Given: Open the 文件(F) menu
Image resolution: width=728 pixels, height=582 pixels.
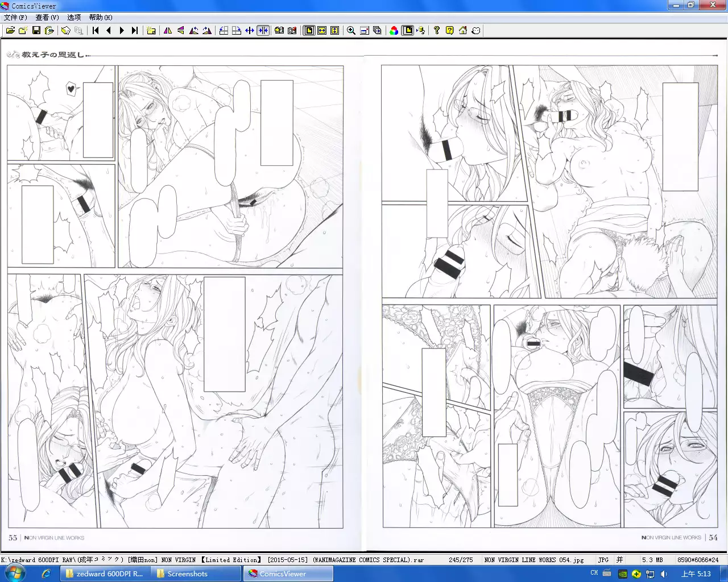Looking at the screenshot, I should (x=15, y=18).
